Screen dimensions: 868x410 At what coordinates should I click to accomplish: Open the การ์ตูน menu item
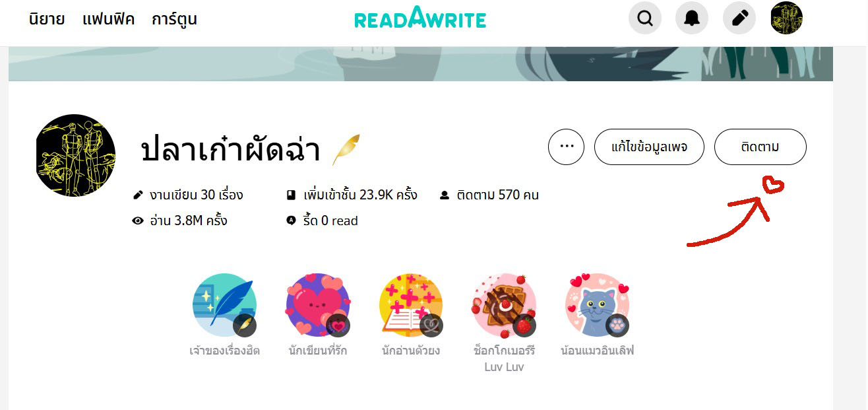(174, 19)
